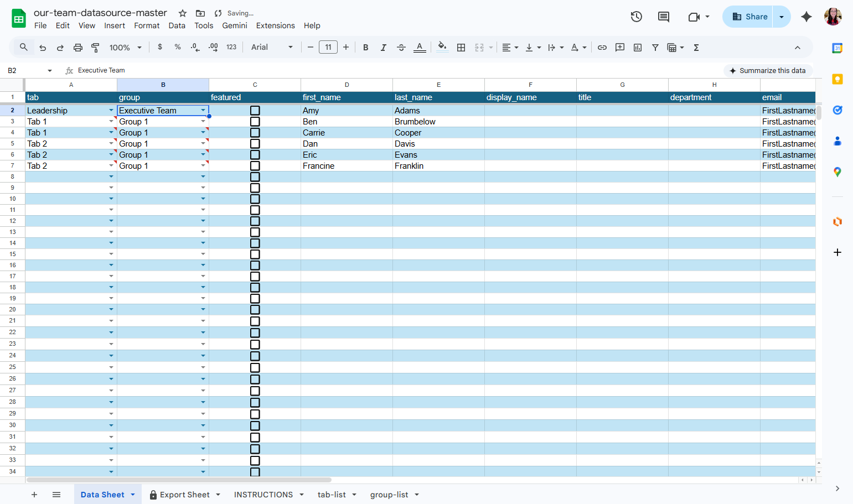Tick the featured checkbox for Carrie Cooper
Image resolution: width=853 pixels, height=504 pixels.
click(x=255, y=133)
